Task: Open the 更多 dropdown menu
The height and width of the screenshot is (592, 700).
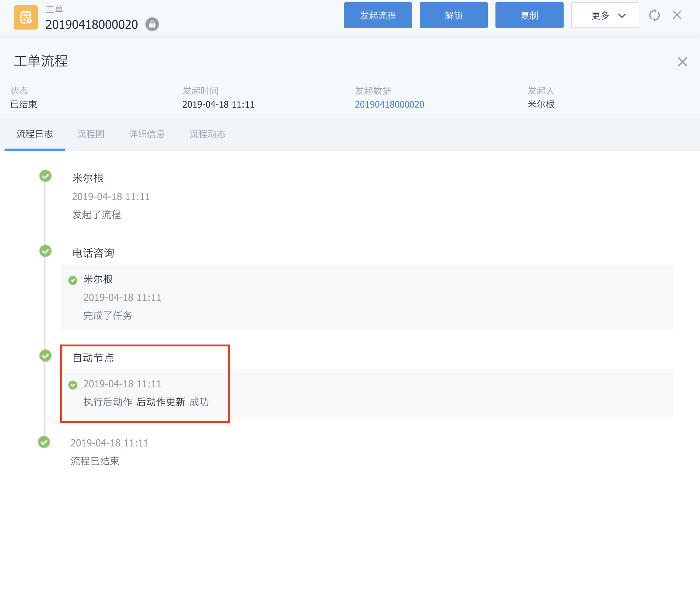Action: [605, 15]
